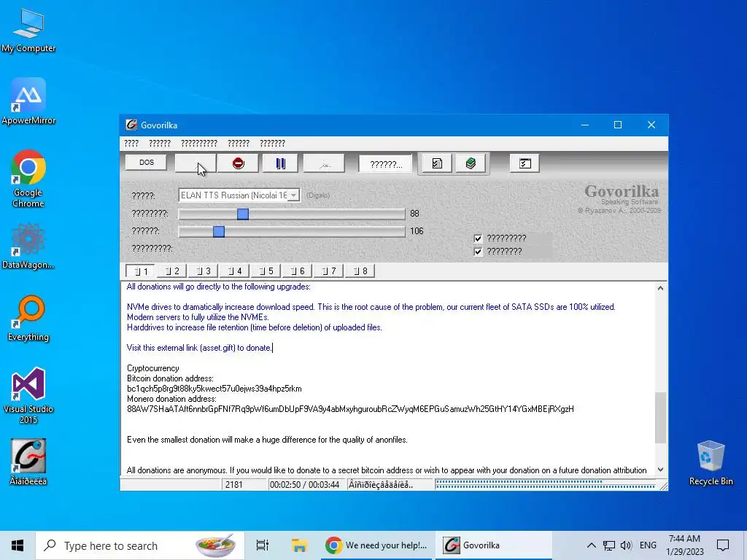The image size is (747, 560).
Task: Click the green books dictionary icon
Action: tap(471, 163)
